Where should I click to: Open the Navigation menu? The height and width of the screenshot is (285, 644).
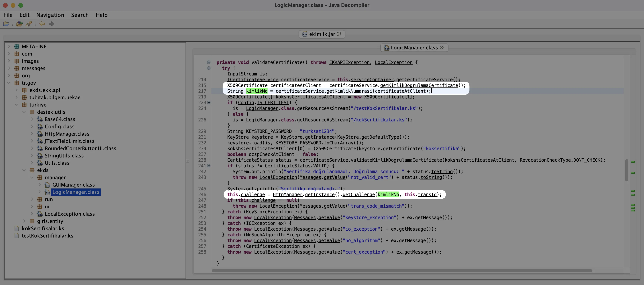point(50,15)
